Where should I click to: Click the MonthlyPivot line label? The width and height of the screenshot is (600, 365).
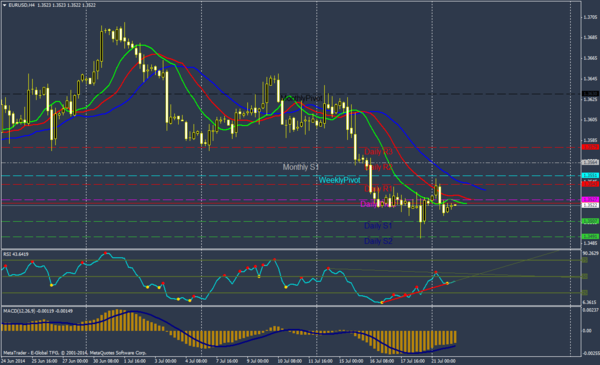point(301,98)
